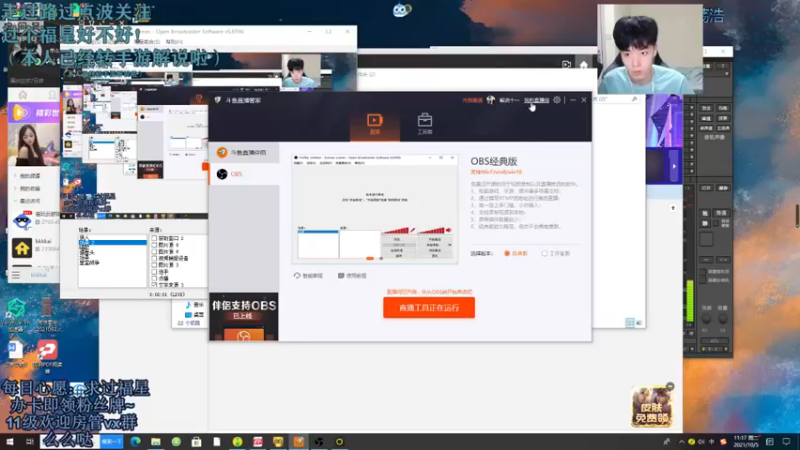Open the 帮助(H) menu in the OBS window
The height and width of the screenshot is (450, 800).
point(174,42)
